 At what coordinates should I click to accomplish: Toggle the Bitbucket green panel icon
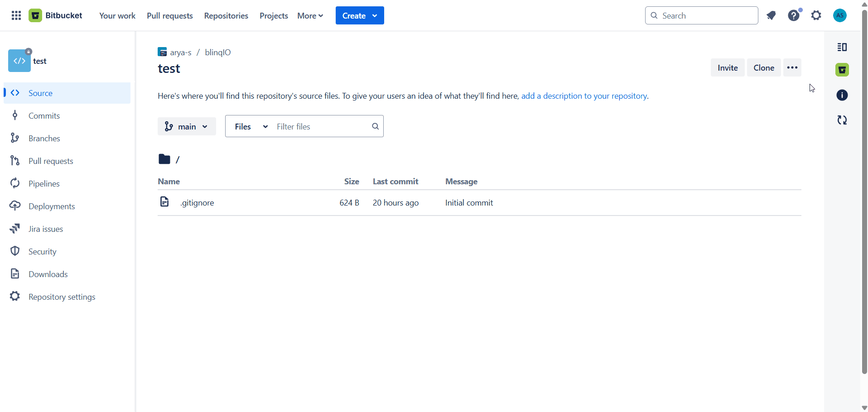point(842,70)
